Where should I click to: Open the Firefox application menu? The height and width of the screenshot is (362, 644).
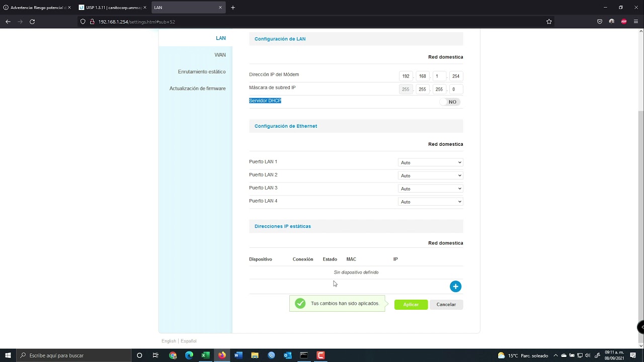click(636, 22)
